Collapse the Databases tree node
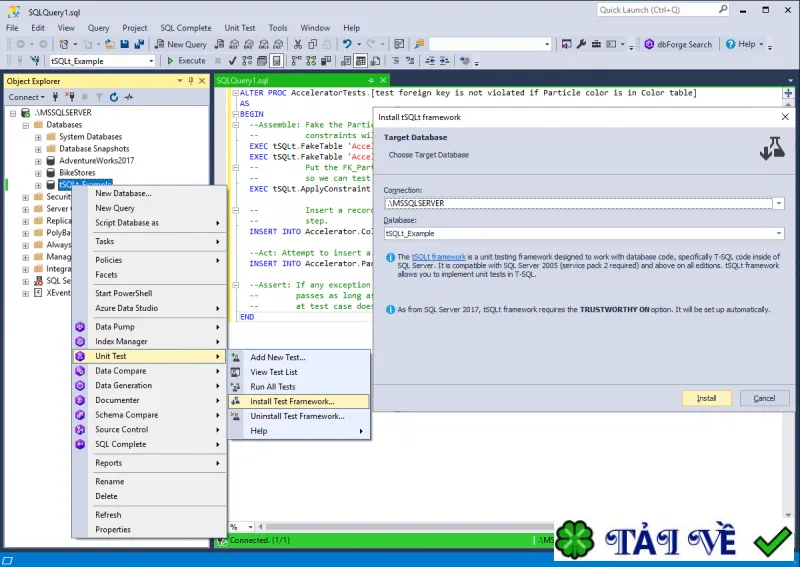The height and width of the screenshot is (567, 800). coord(26,125)
